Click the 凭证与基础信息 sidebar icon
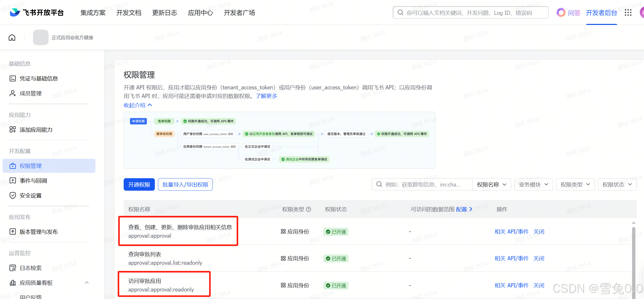The height and width of the screenshot is (299, 644). pyautogui.click(x=13, y=78)
